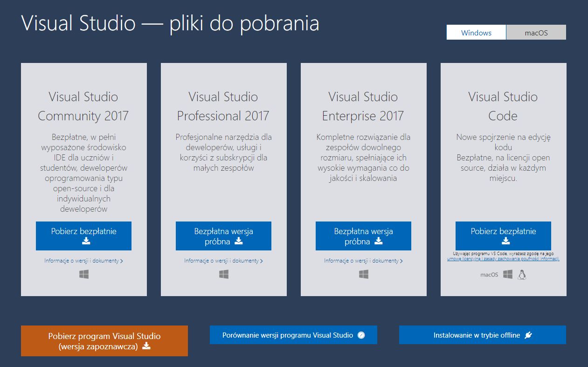
Task: Click plug icon on offline install button
Action: pos(528,335)
